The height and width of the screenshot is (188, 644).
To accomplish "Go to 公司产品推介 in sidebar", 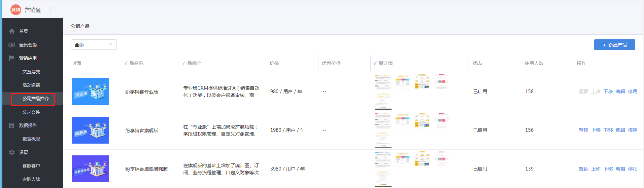I will click(x=35, y=99).
